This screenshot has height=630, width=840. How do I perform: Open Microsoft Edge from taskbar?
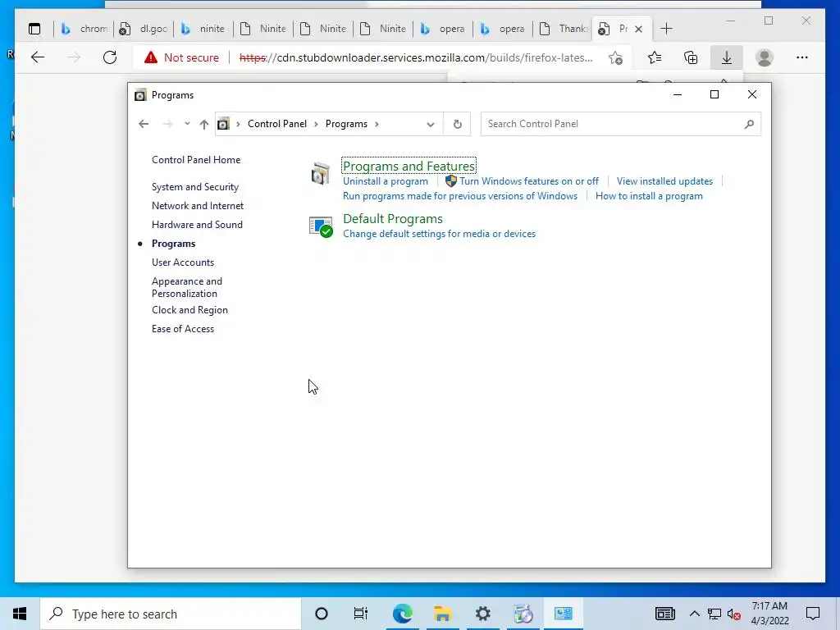click(x=402, y=614)
